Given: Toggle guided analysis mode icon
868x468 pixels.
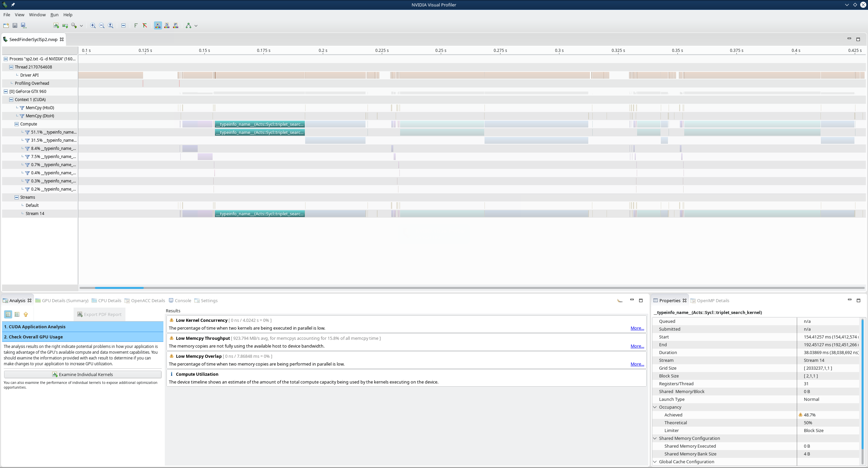Looking at the screenshot, I should coord(8,314).
